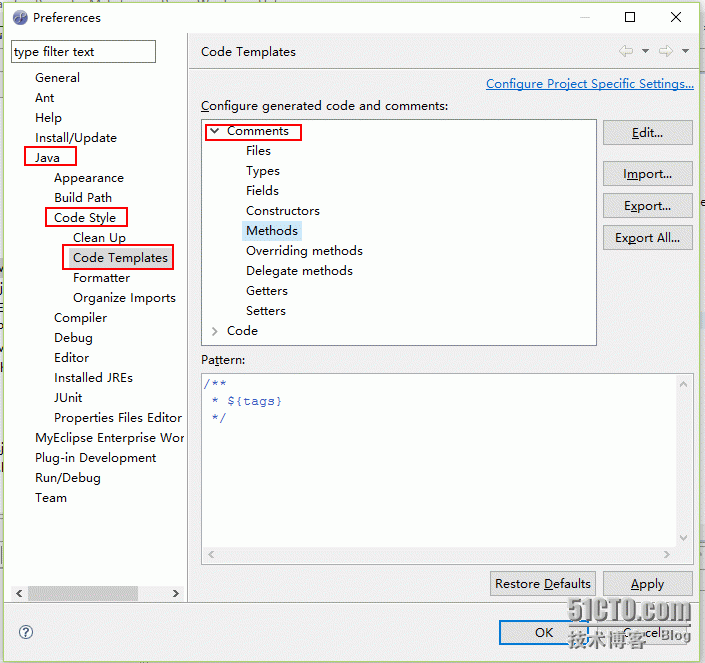Select Overriding methods comment template
This screenshot has height=663, width=705.
(304, 251)
